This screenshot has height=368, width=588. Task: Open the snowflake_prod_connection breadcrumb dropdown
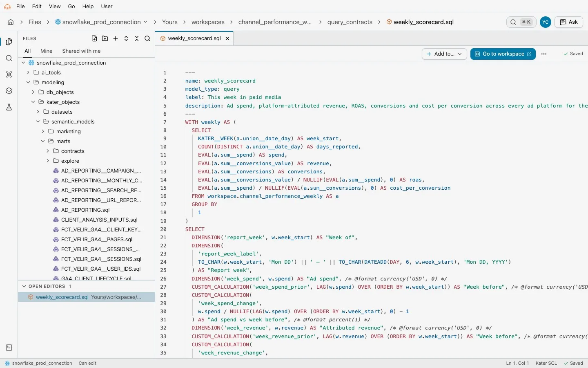pyautogui.click(x=101, y=22)
